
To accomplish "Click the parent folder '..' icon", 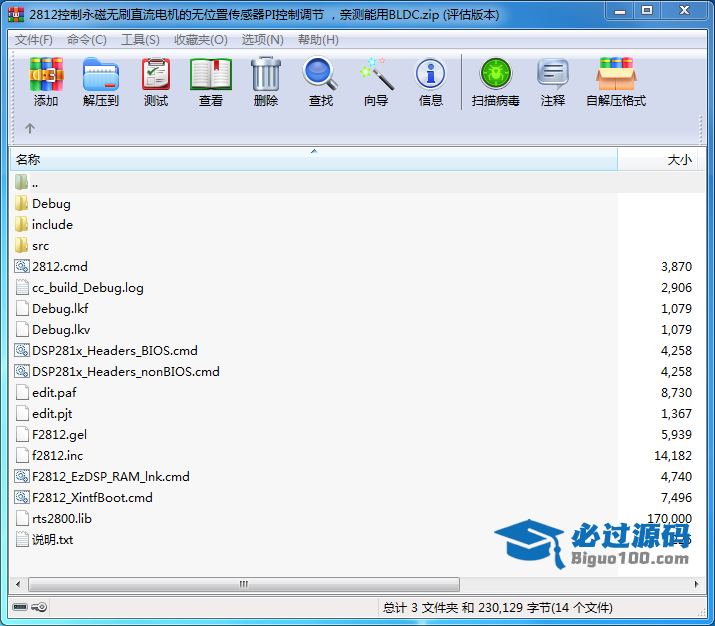I will [x=21, y=182].
